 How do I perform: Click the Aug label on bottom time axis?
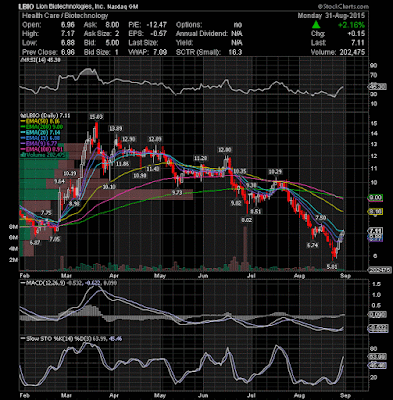(300, 396)
